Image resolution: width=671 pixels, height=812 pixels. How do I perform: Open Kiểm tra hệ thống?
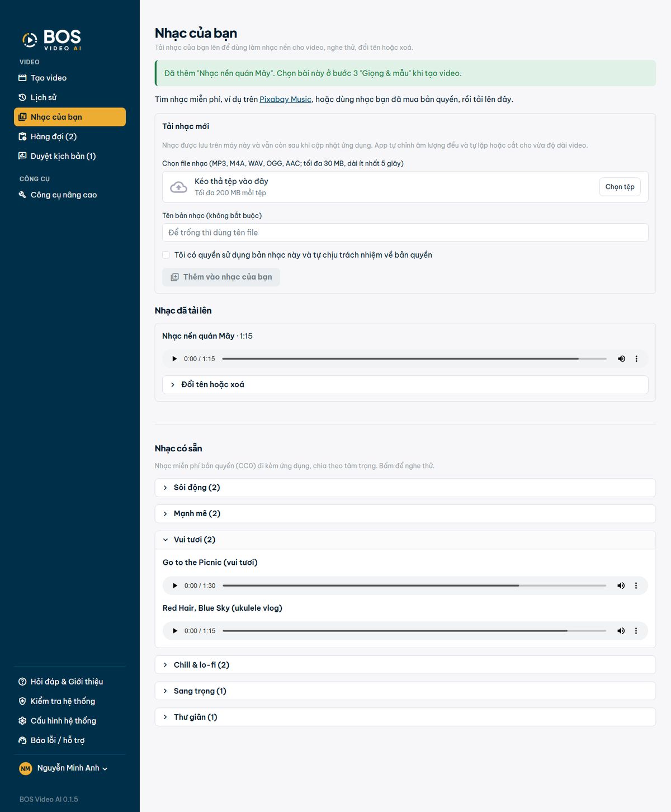[x=70, y=701]
